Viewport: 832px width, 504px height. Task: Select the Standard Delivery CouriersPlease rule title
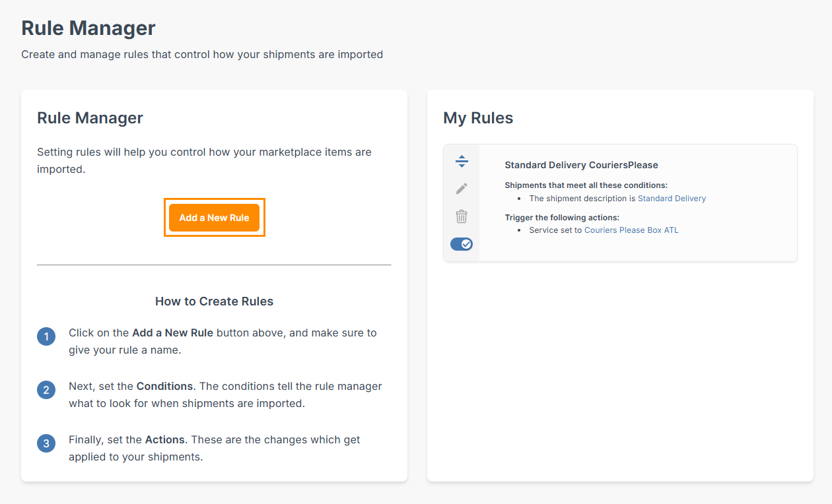coord(581,165)
